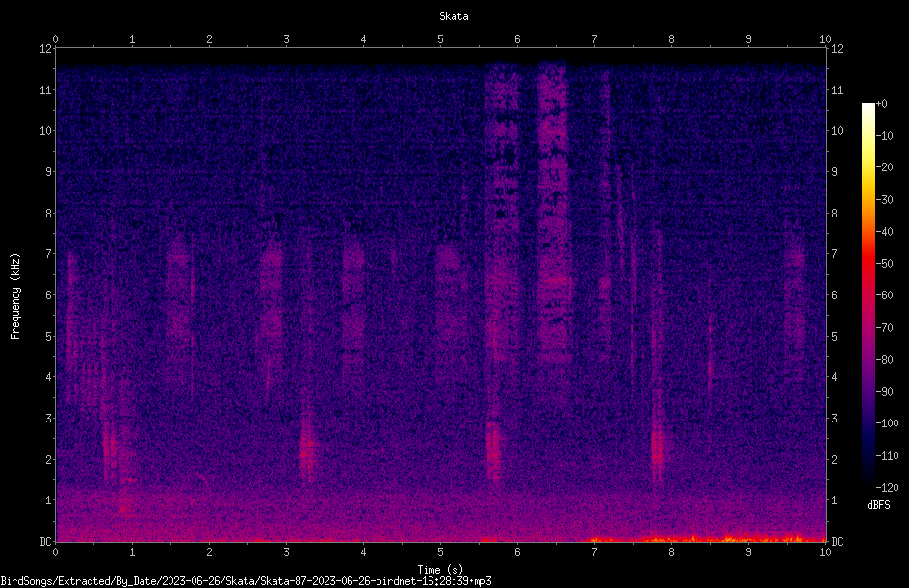Viewport: 909px width, 588px height.
Task: Click the file path text ending in birdnet-16:28:39.mp3
Action: pos(246,581)
